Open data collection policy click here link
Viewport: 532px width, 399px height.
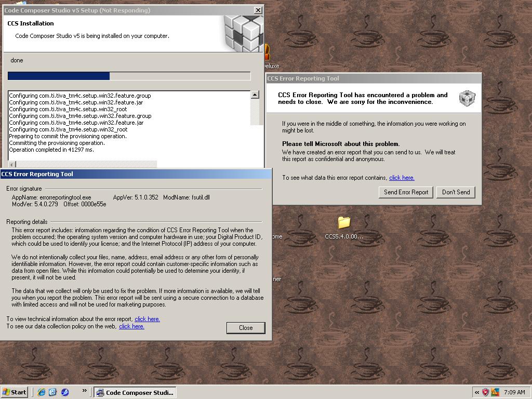[131, 326]
